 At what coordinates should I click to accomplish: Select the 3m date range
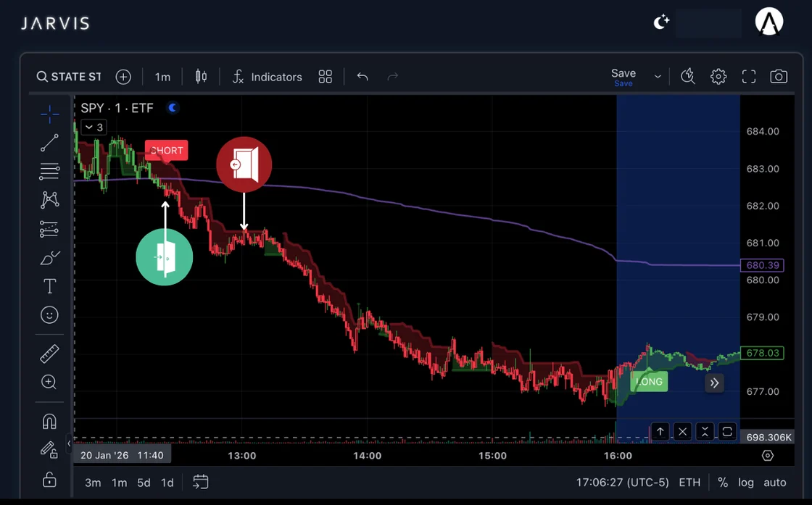pos(94,483)
